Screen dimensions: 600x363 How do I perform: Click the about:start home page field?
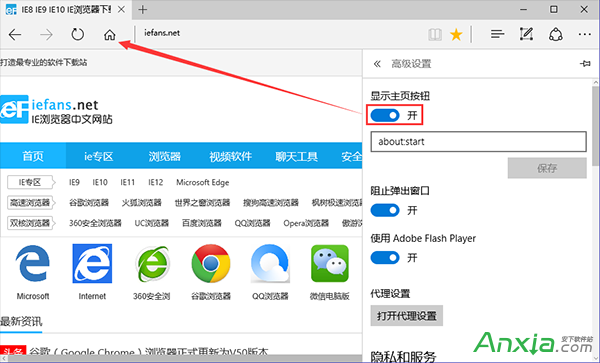[x=478, y=142]
